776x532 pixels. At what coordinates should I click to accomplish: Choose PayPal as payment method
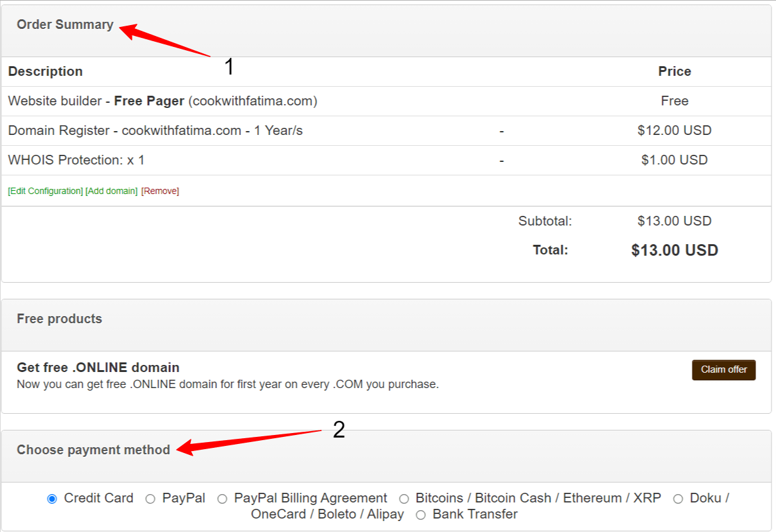click(150, 498)
